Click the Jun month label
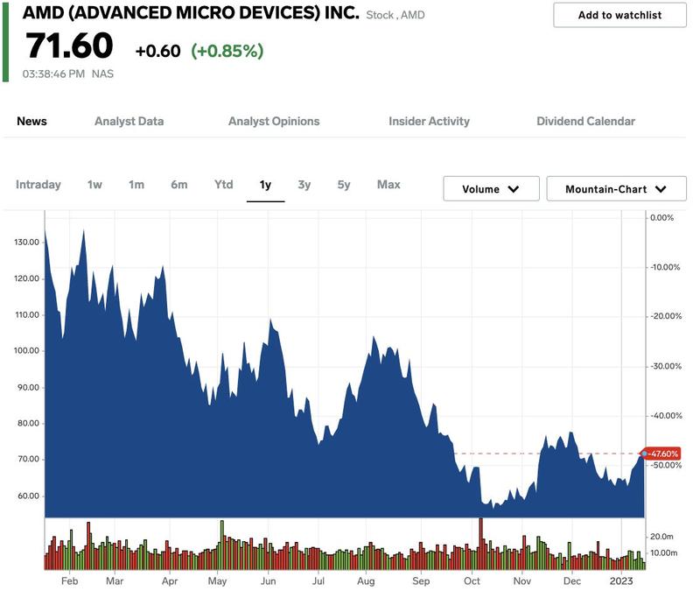700x605 pixels. tap(268, 580)
